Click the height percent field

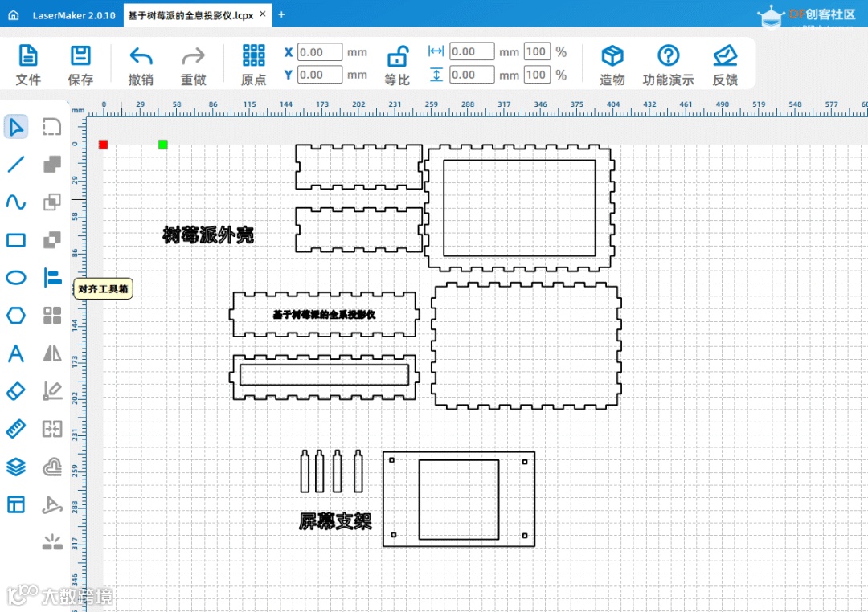536,75
